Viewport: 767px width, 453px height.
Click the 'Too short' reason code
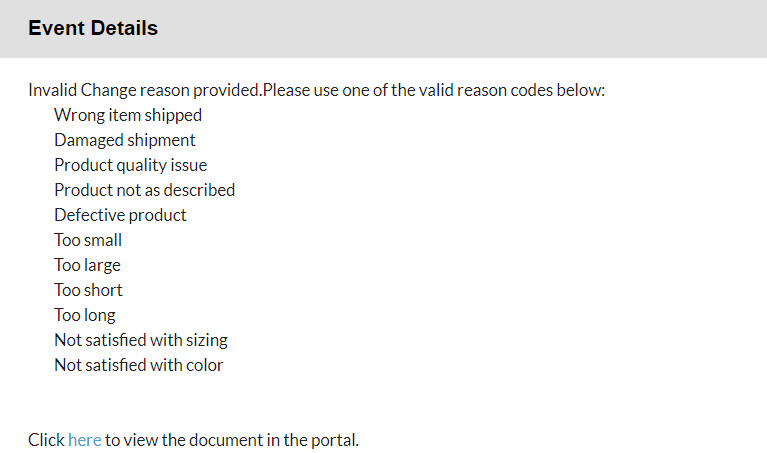[x=88, y=290]
